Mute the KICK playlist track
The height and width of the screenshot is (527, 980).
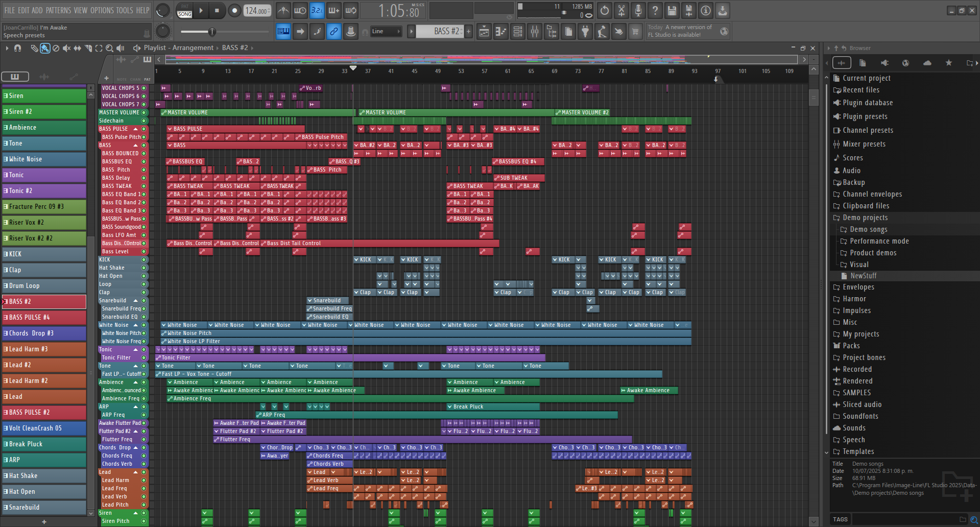(x=144, y=259)
